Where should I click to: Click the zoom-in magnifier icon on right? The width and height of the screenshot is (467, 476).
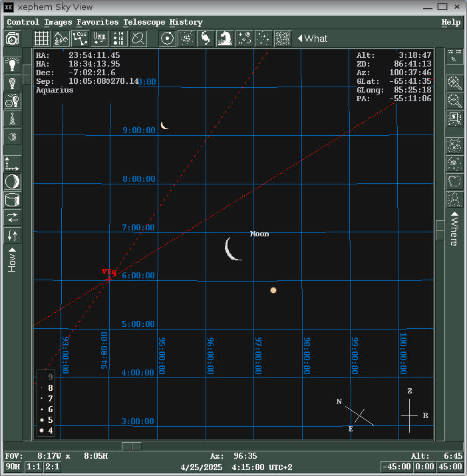click(x=455, y=83)
